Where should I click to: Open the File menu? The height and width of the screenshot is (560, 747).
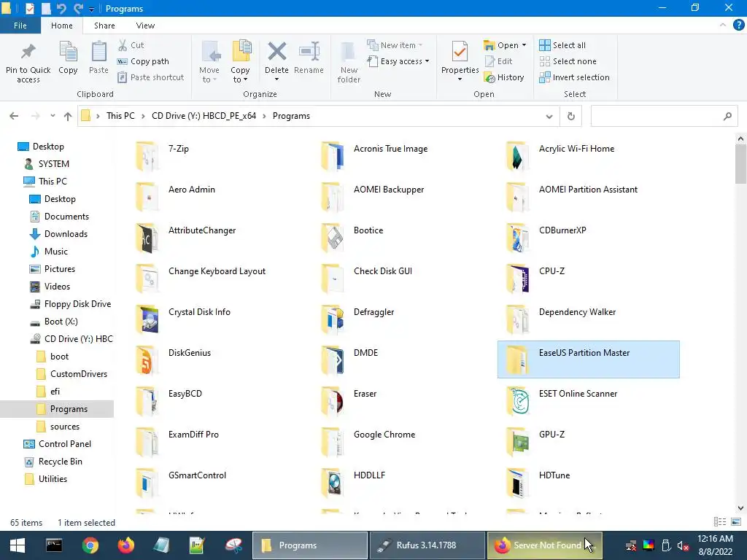(x=20, y=26)
